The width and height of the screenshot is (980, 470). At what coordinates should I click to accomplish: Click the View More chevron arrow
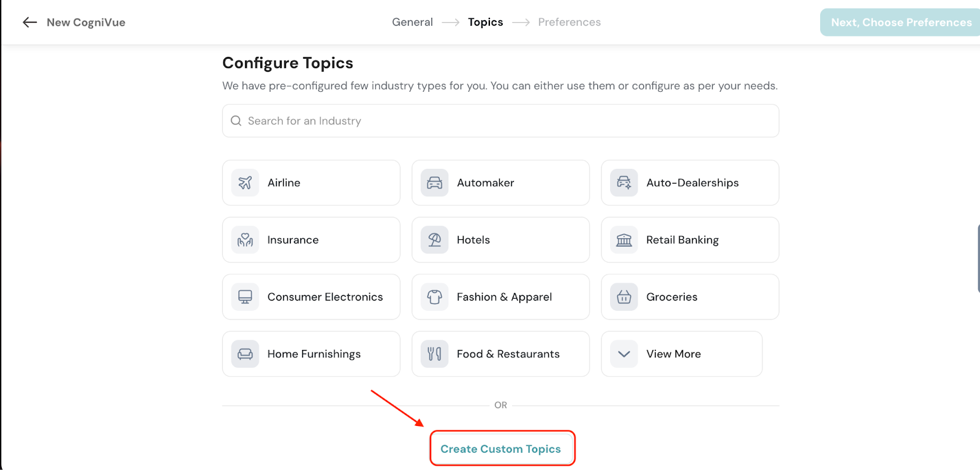tap(624, 354)
